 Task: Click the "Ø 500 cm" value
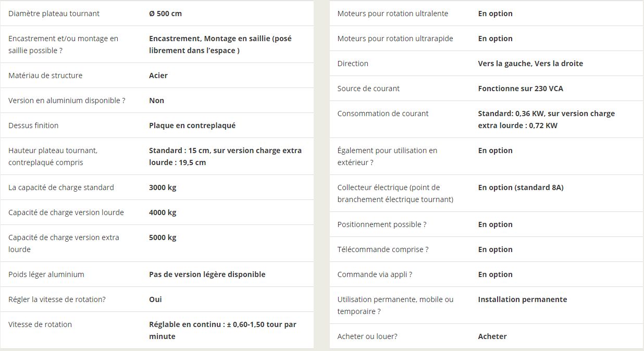pyautogui.click(x=165, y=14)
